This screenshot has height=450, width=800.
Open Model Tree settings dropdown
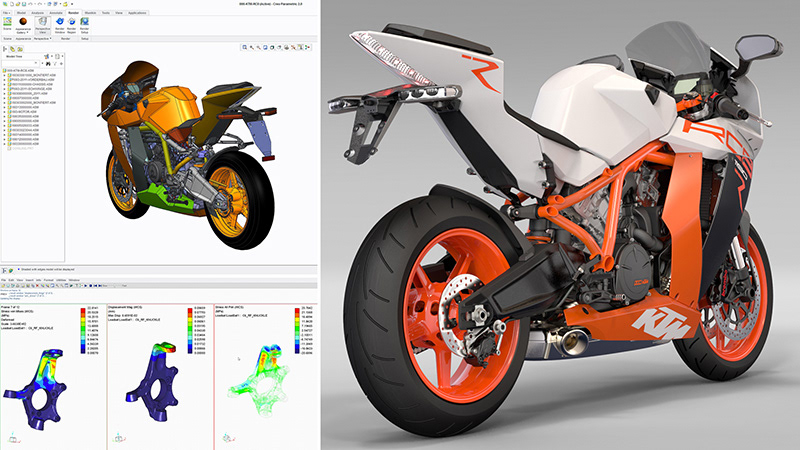tap(47, 56)
